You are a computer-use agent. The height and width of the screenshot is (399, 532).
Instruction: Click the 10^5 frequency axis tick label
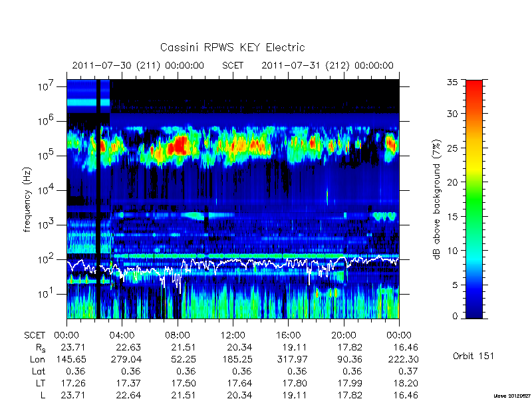click(45, 156)
